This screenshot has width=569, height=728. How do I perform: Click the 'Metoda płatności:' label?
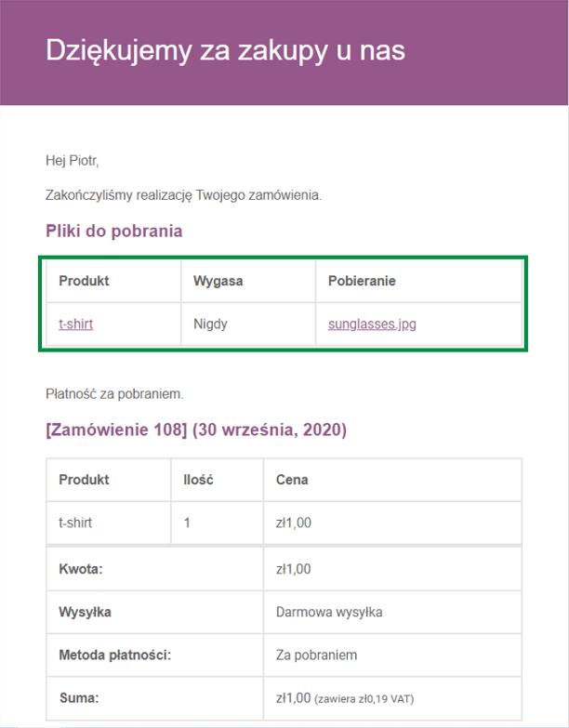[x=114, y=655]
